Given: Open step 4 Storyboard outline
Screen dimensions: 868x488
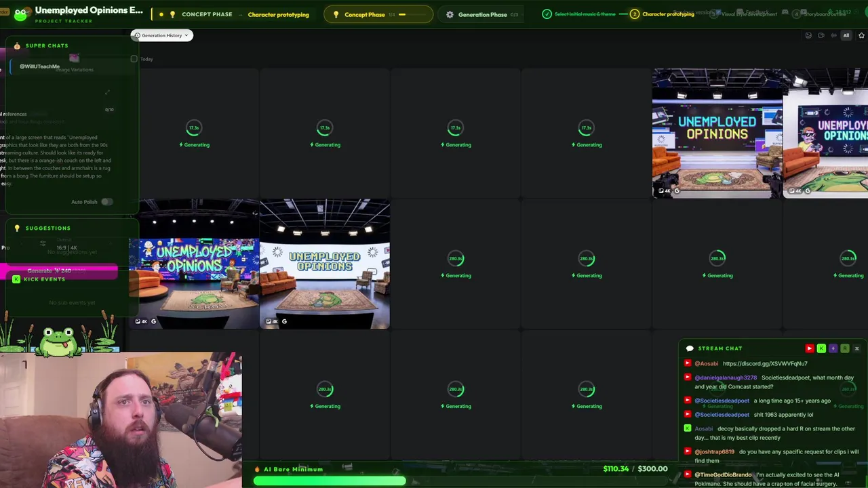Looking at the screenshot, I should pyautogui.click(x=819, y=14).
